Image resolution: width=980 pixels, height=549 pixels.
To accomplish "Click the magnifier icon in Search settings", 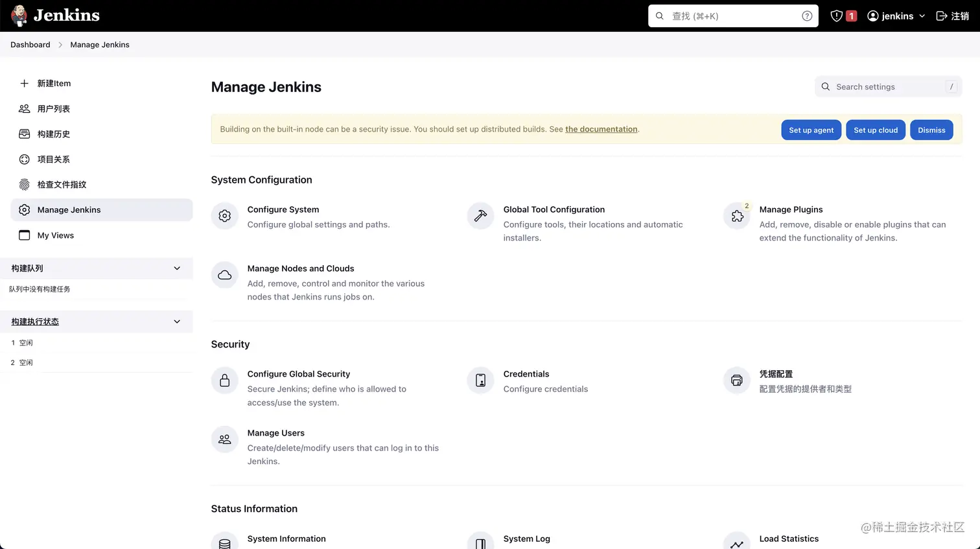I will [826, 87].
